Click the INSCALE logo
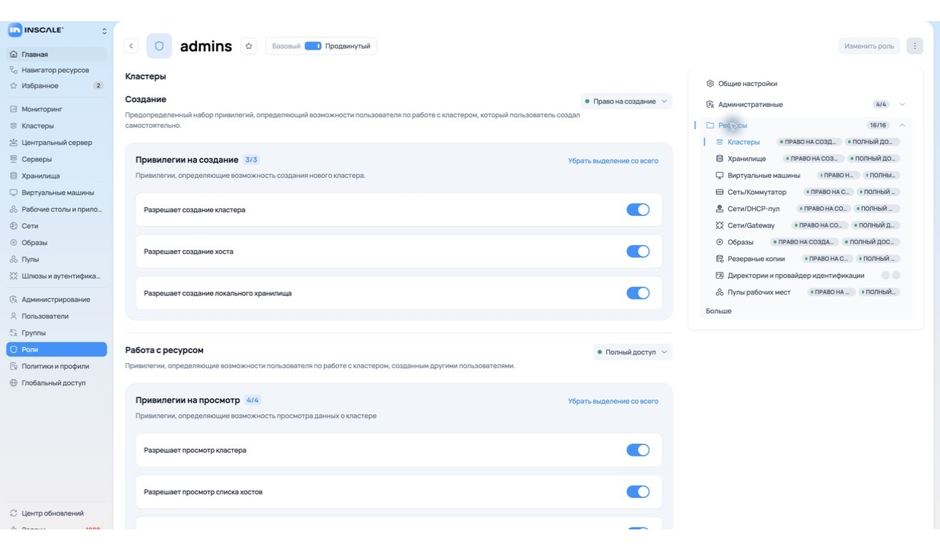Screen dimensions: 940x560 point(36,30)
